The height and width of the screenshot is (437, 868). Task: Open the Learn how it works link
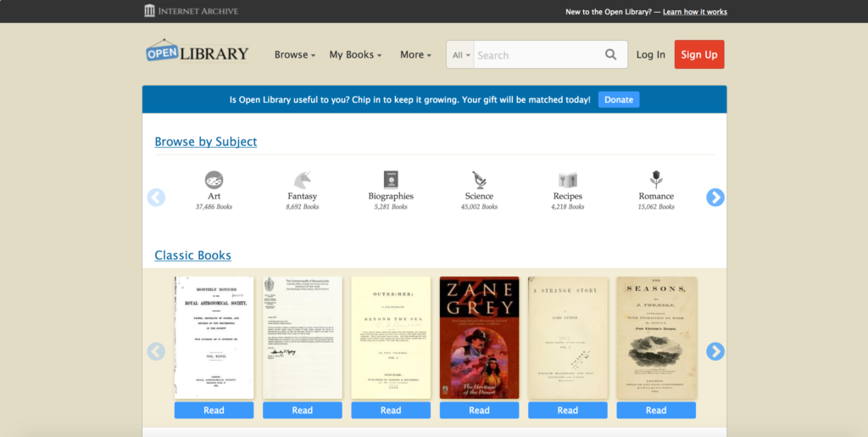click(695, 12)
